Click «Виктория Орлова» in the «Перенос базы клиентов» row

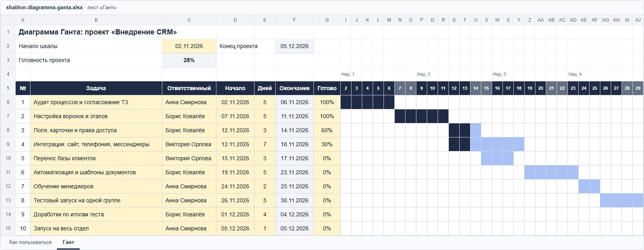189,158
